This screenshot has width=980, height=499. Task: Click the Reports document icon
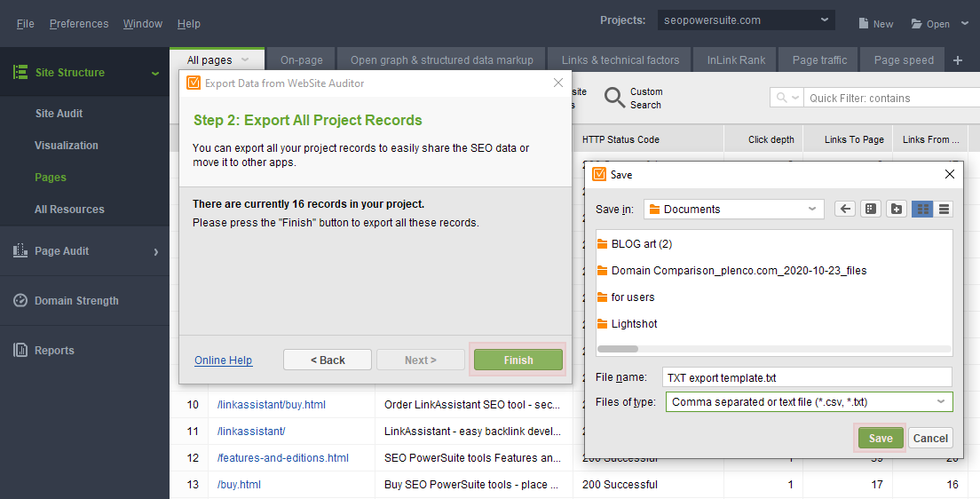tap(20, 350)
